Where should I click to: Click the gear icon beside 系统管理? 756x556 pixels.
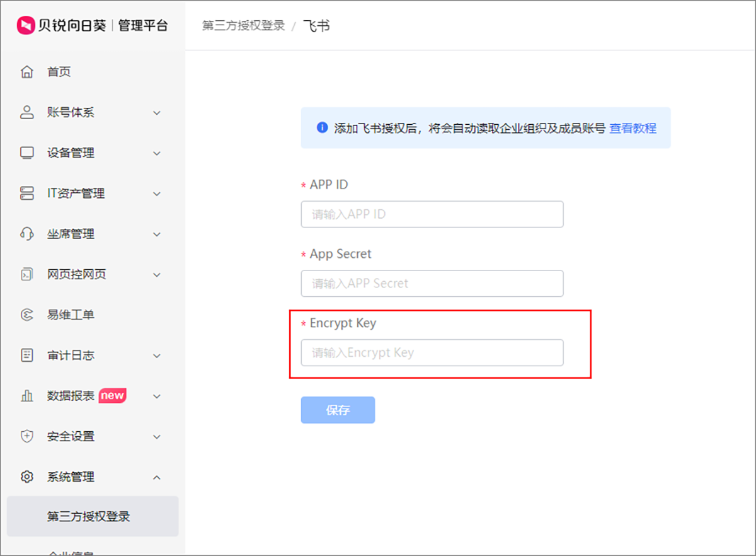click(26, 477)
